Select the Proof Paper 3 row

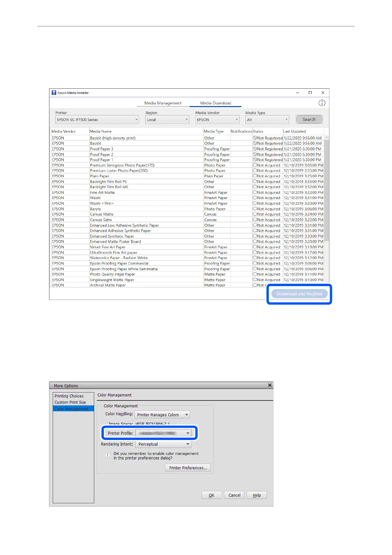[187, 149]
